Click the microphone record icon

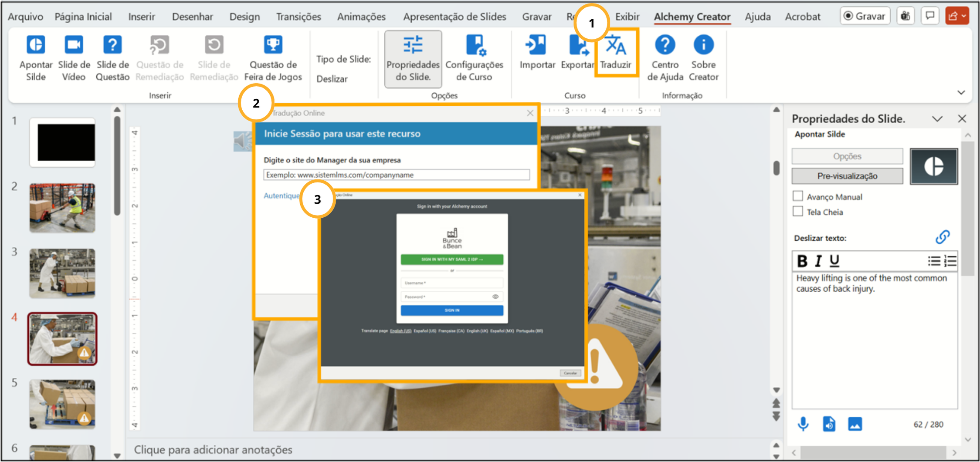click(x=803, y=424)
